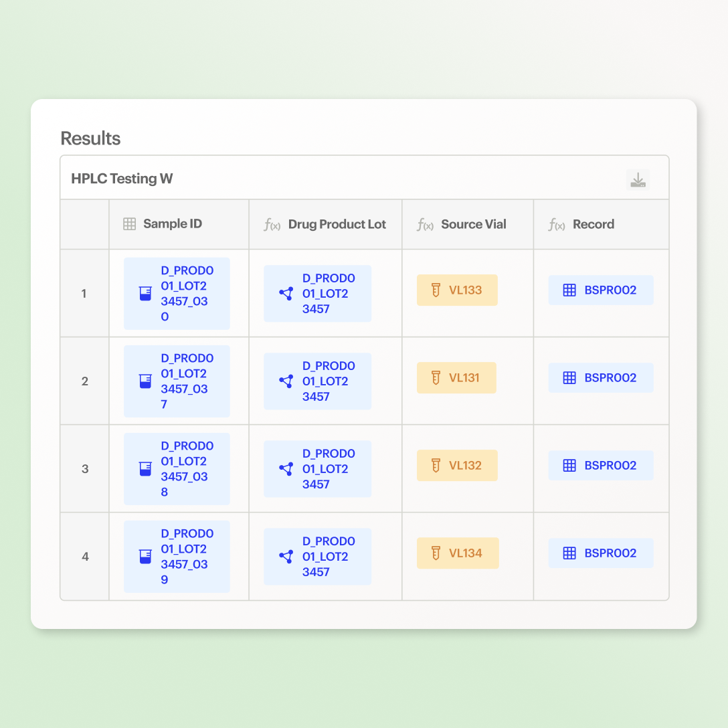Click the vial icon on the VL131 chip
Screen dimensions: 728x728
tap(434, 377)
